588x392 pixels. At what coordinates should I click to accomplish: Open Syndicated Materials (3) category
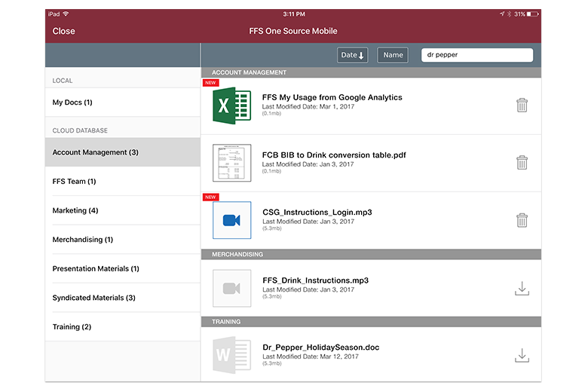(123, 298)
